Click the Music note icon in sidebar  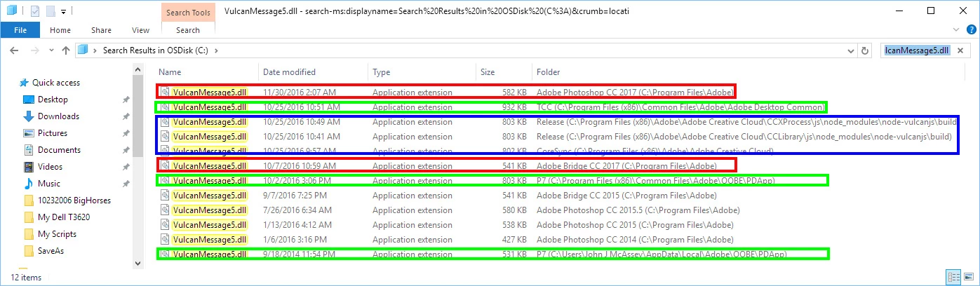pos(29,184)
